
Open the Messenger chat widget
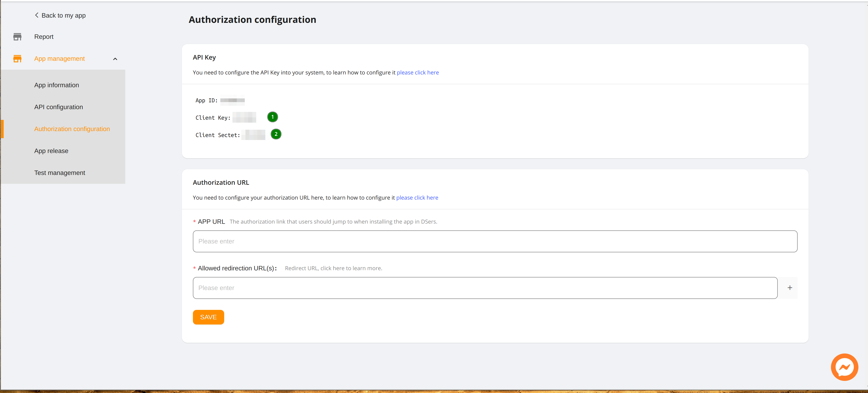click(x=844, y=367)
